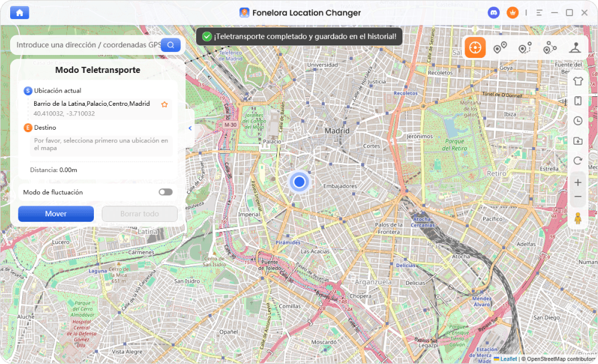Viewport: 598px width, 364px height.
Task: Go to the home screen icon
Action: click(20, 13)
